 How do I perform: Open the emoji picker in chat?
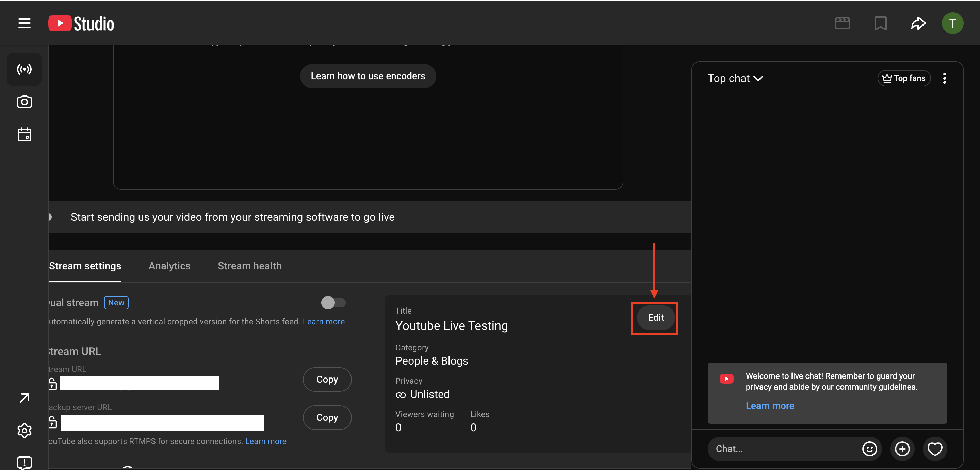click(869, 449)
